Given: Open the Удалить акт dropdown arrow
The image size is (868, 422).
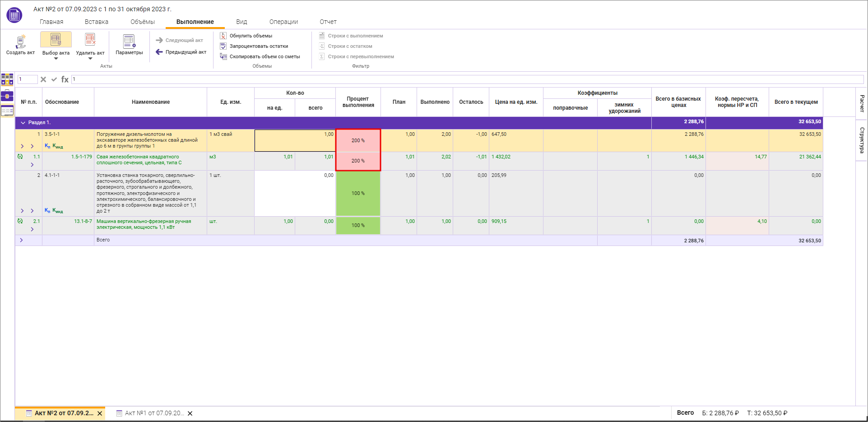Looking at the screenshot, I should click(x=90, y=58).
